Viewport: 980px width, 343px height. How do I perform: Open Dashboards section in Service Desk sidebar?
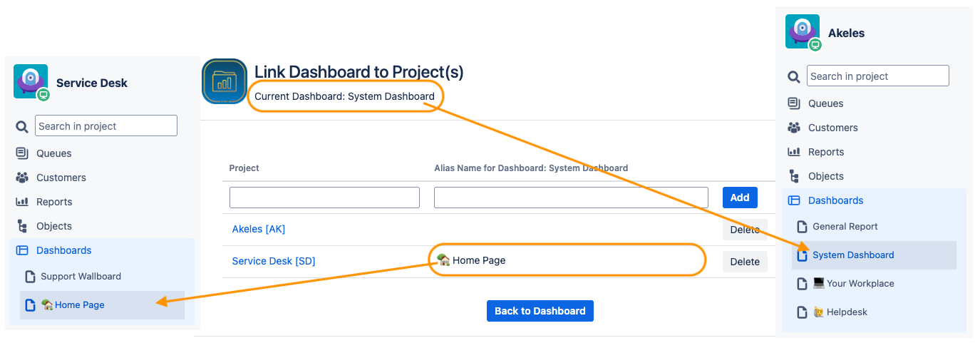point(63,250)
